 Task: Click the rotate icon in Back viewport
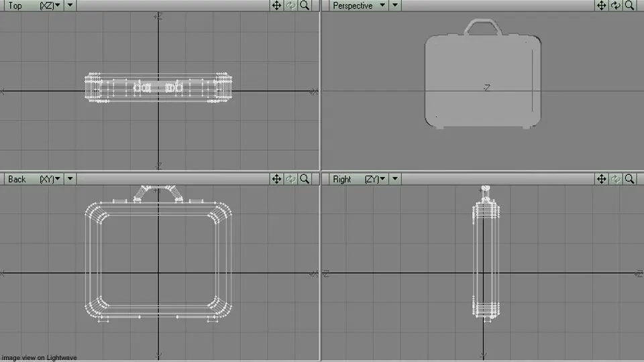[290, 179]
